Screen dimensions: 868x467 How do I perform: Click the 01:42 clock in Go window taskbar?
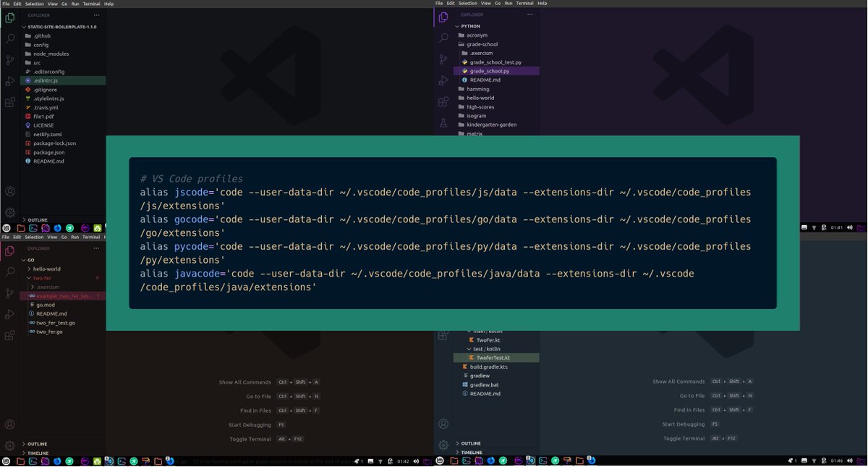click(403, 461)
